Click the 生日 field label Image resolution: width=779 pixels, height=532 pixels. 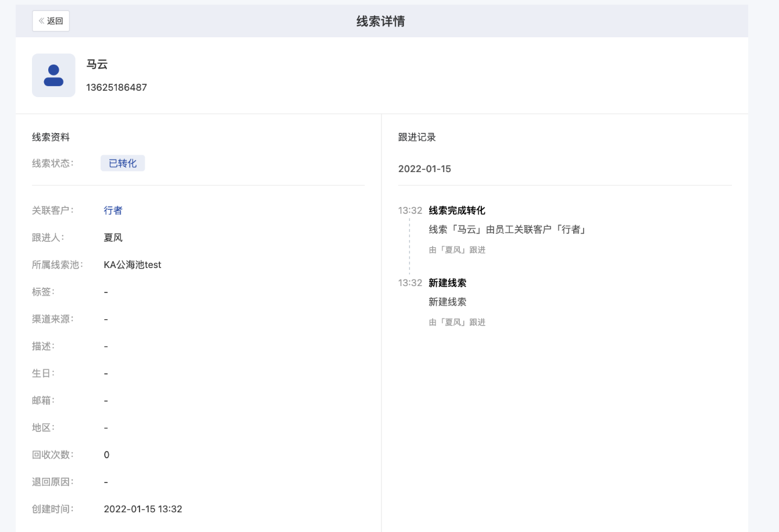tap(44, 373)
